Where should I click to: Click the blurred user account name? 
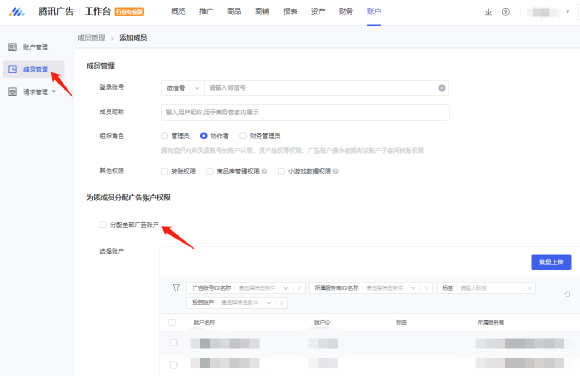pyautogui.click(x=545, y=12)
